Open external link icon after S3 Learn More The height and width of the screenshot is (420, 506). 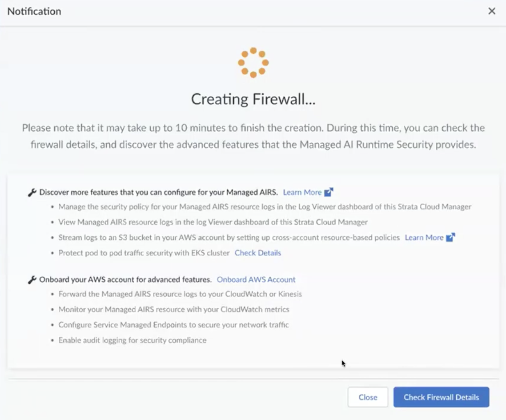(x=450, y=237)
